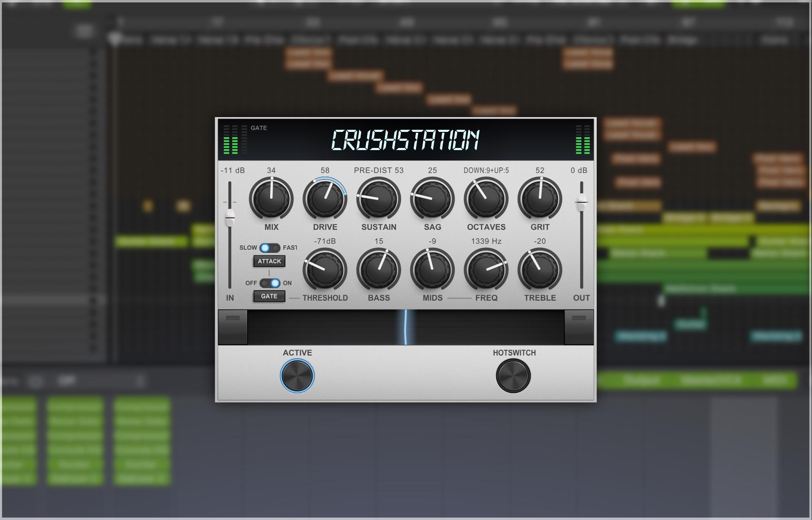Click the glowing blue ribbon strip marker
812x520 pixels.
406,327
